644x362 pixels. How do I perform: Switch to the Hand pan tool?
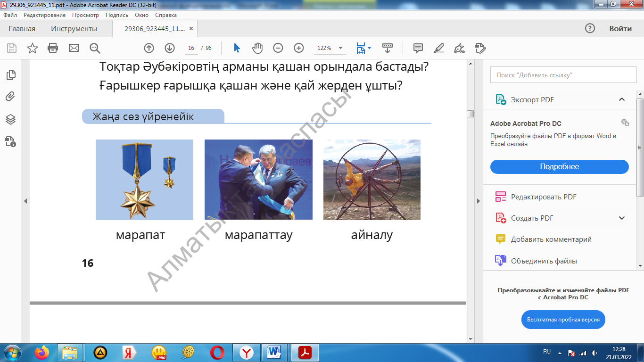(x=257, y=48)
